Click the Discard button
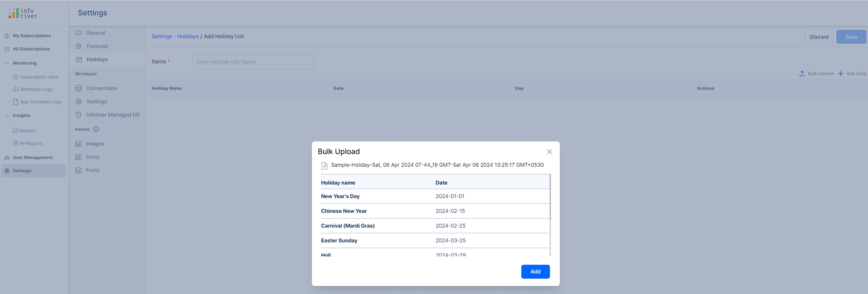This screenshot has width=868, height=294. pyautogui.click(x=819, y=37)
